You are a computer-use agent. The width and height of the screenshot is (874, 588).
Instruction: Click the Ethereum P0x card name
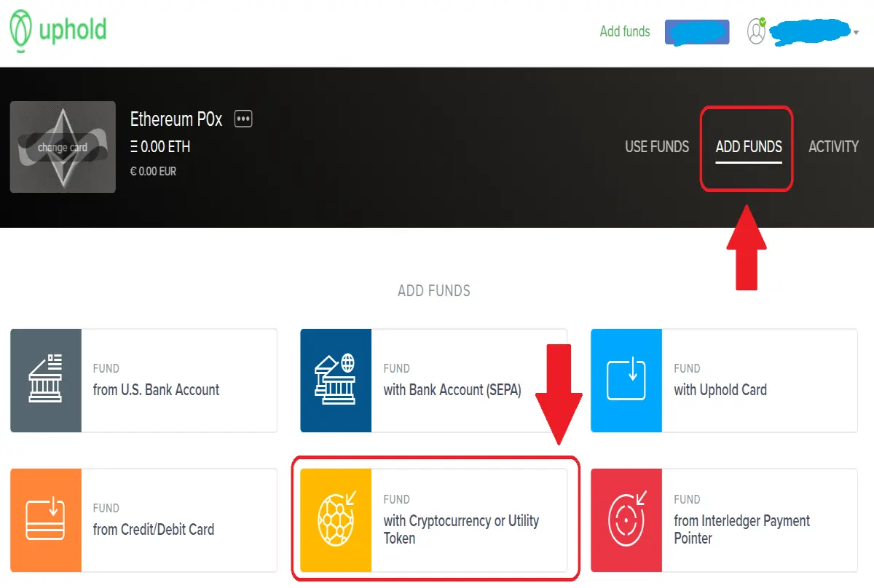coord(176,119)
